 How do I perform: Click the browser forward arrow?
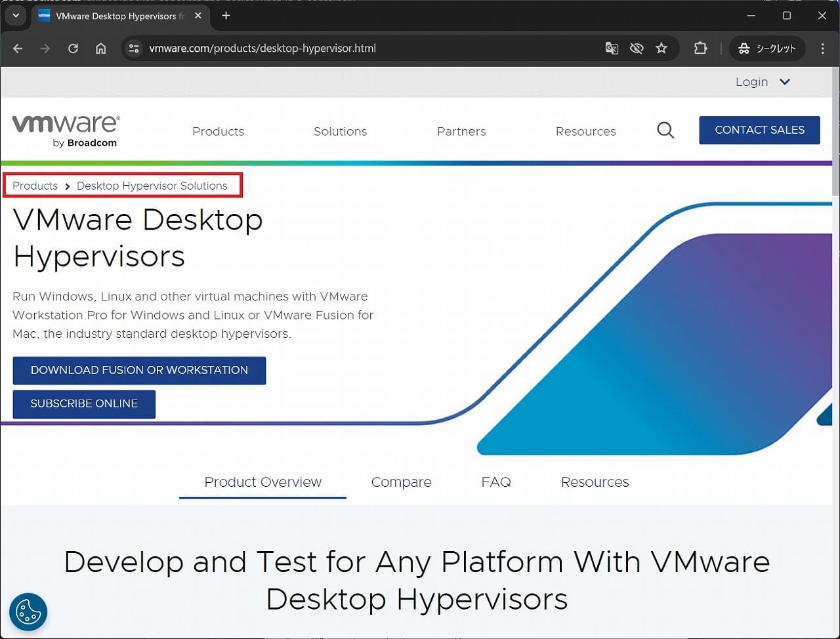click(x=45, y=49)
